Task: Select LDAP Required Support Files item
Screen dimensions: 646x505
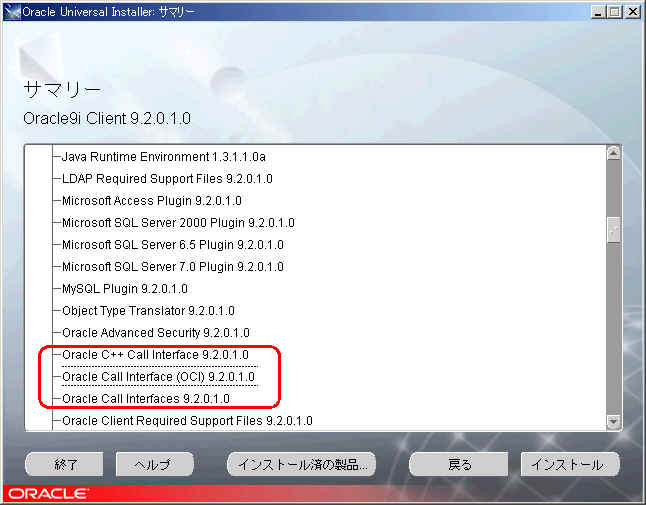Action: coord(167,179)
